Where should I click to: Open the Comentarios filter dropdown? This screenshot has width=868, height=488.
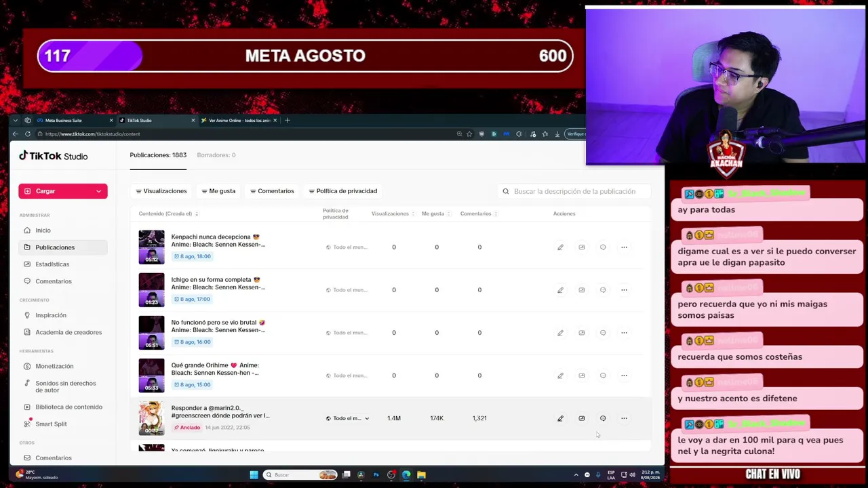[272, 191]
